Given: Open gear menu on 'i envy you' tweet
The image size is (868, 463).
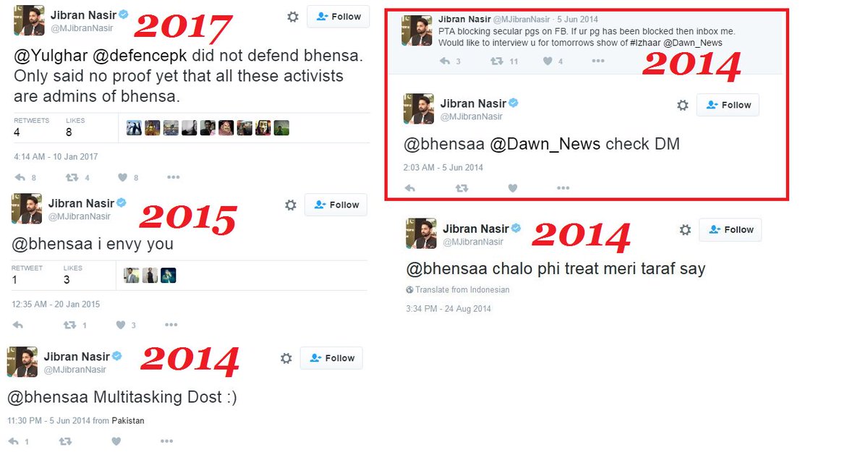Looking at the screenshot, I should tap(291, 205).
